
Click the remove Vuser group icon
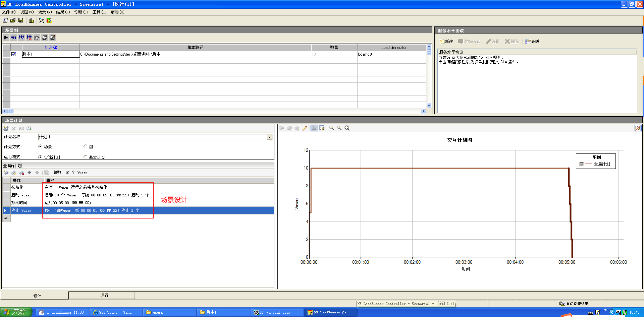(x=29, y=38)
